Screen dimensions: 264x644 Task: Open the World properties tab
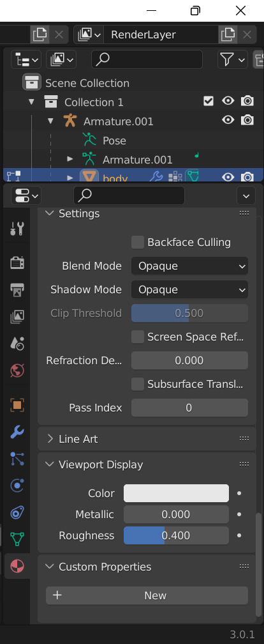tap(17, 371)
